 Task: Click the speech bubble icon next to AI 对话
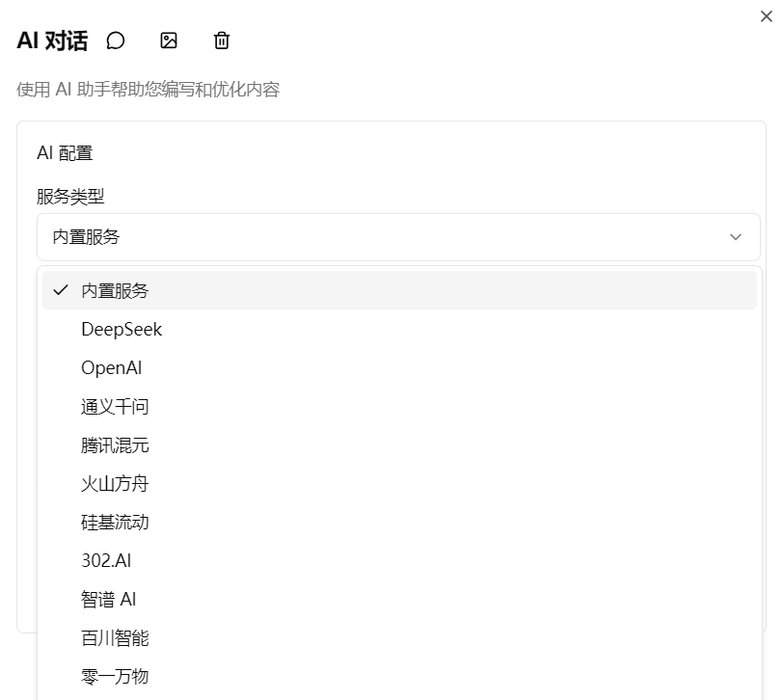116,40
